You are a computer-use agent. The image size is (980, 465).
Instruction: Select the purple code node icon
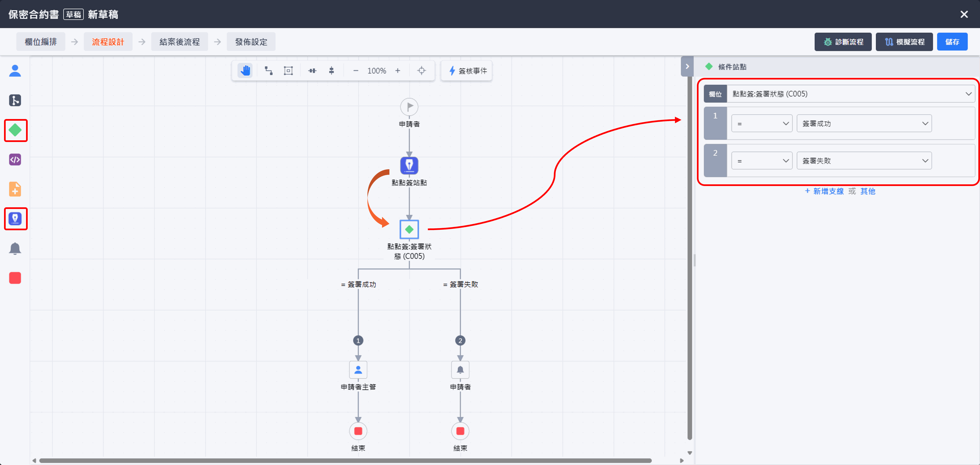[x=15, y=160]
